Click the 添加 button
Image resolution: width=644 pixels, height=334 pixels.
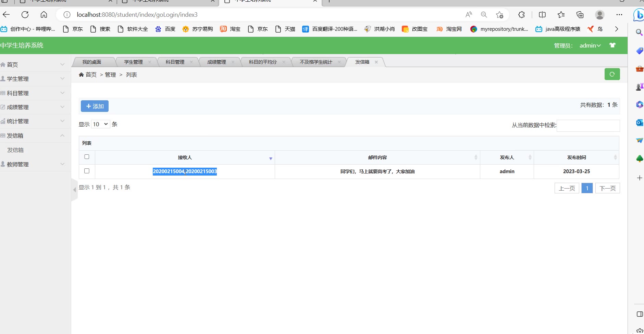(x=95, y=106)
